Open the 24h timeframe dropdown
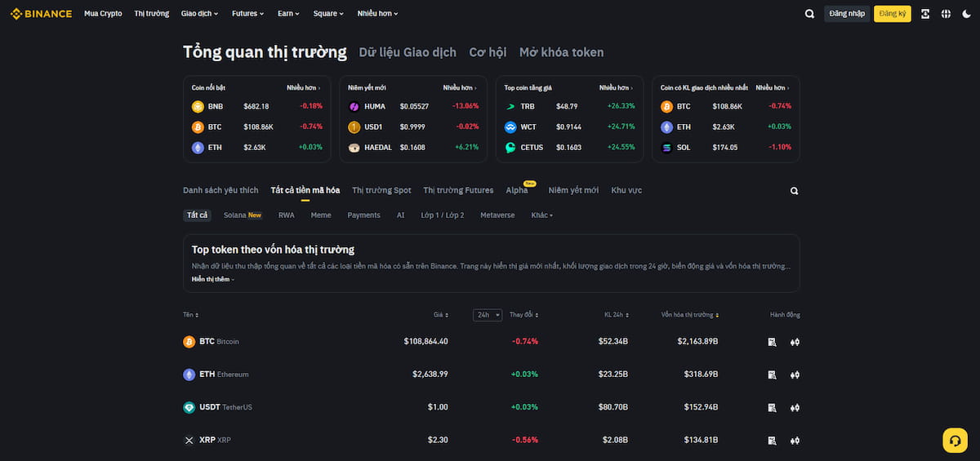Screen dimensions: 980x461 coord(488,315)
